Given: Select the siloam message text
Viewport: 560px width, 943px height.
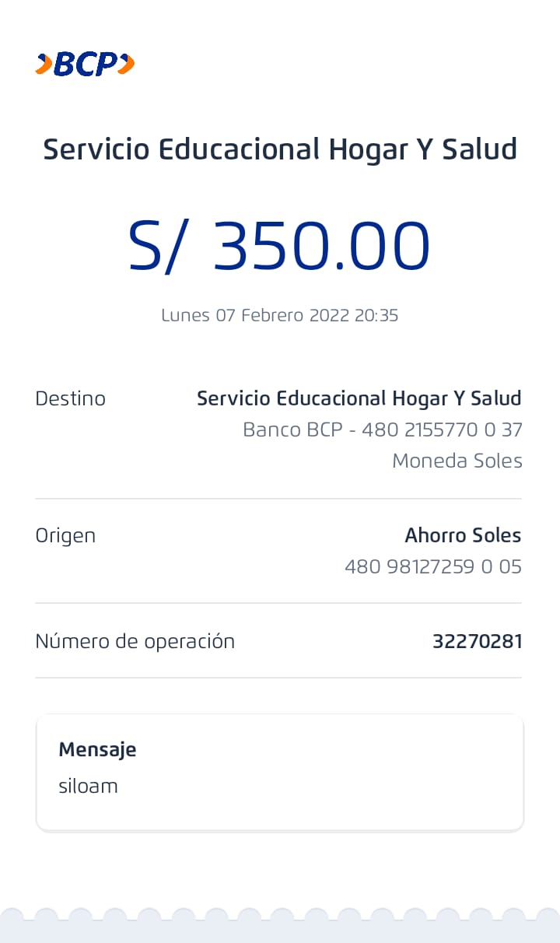Looking at the screenshot, I should 88,786.
